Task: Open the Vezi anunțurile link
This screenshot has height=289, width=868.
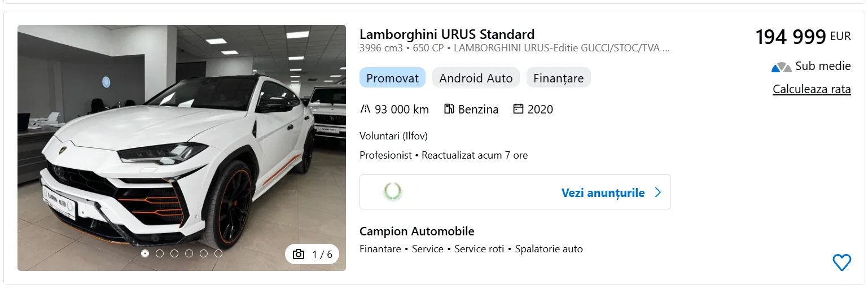Action: click(602, 193)
